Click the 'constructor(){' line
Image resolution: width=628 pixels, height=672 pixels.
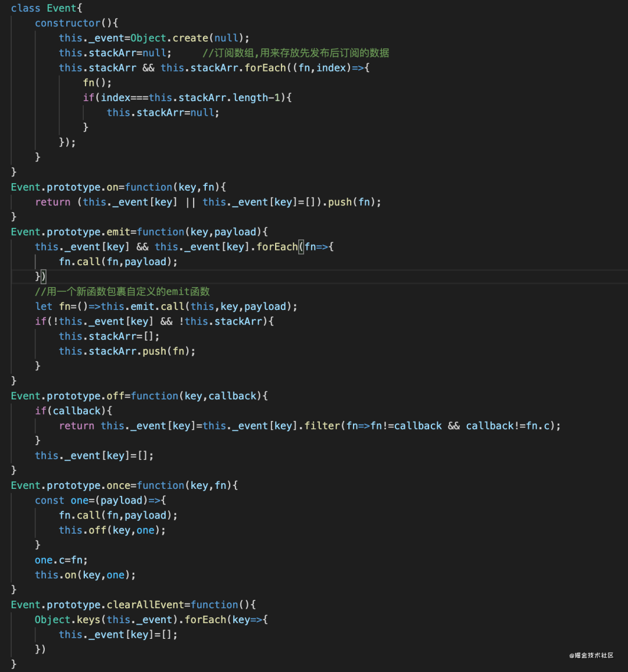coord(76,23)
